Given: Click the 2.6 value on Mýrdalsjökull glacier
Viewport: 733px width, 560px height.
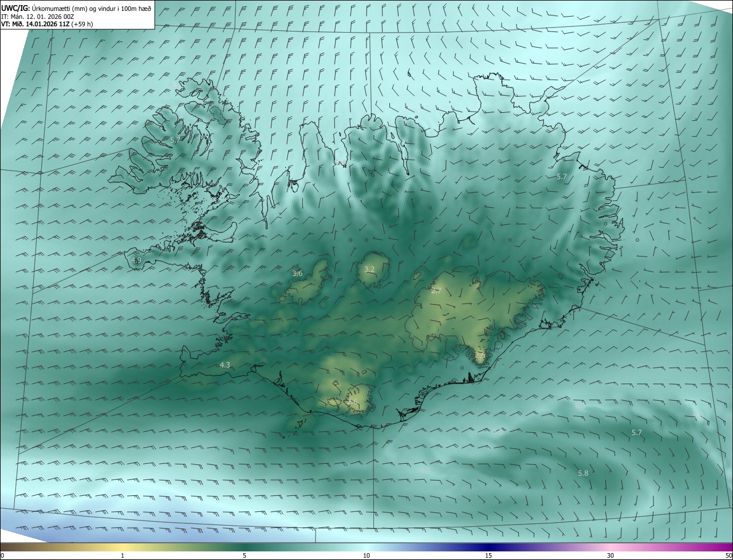Looking at the screenshot, I should click(352, 403).
